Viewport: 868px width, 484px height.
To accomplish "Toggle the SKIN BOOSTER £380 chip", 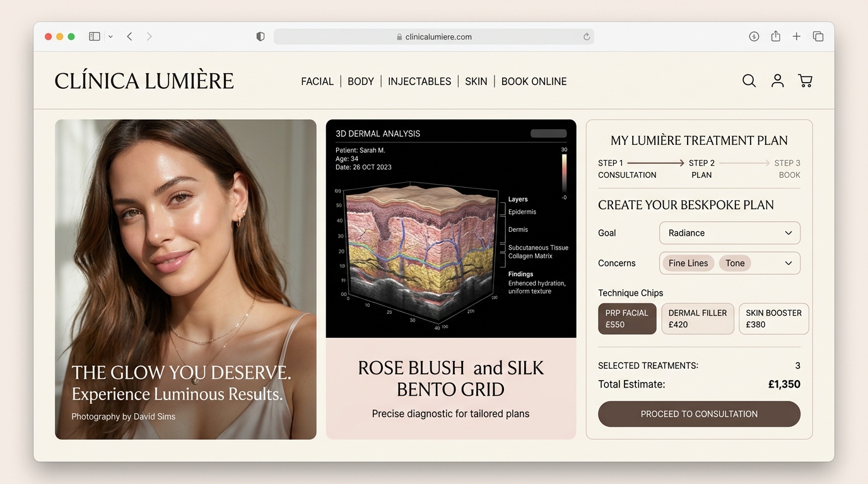I will click(774, 319).
